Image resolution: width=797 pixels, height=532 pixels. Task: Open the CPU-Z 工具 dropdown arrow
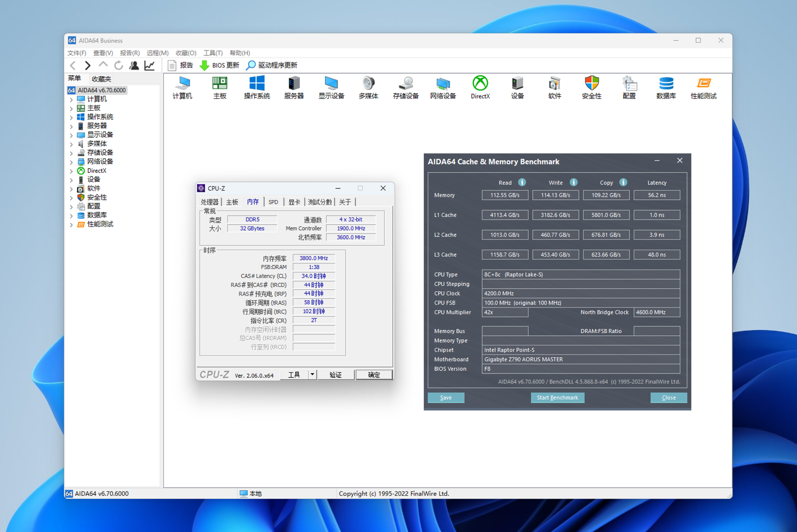coord(312,375)
